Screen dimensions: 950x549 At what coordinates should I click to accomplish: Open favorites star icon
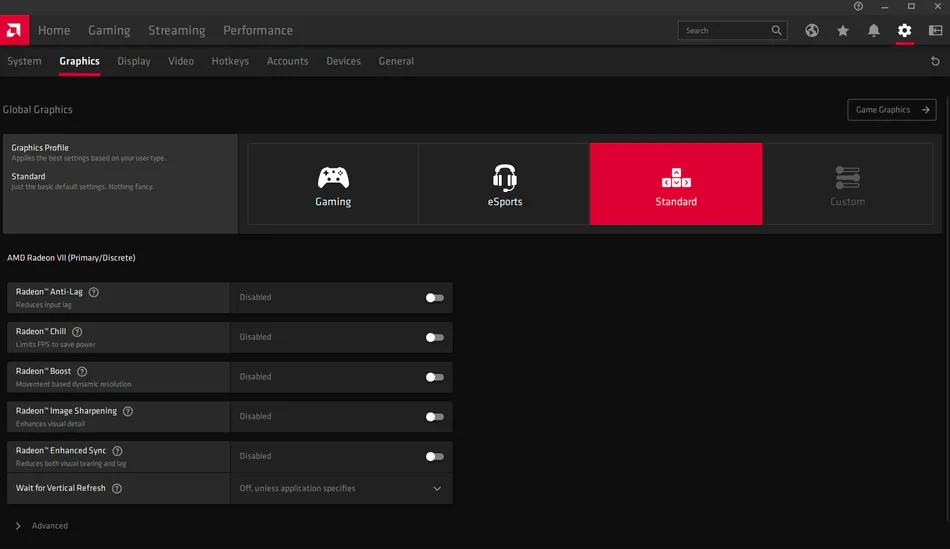click(843, 30)
